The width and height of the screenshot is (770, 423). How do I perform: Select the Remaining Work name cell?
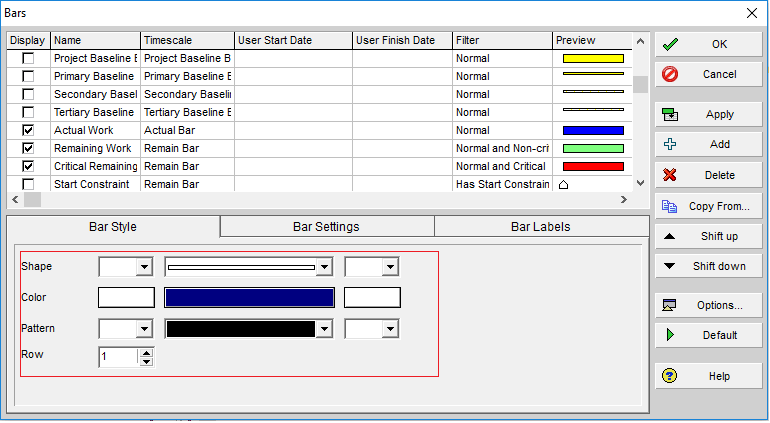coord(95,148)
